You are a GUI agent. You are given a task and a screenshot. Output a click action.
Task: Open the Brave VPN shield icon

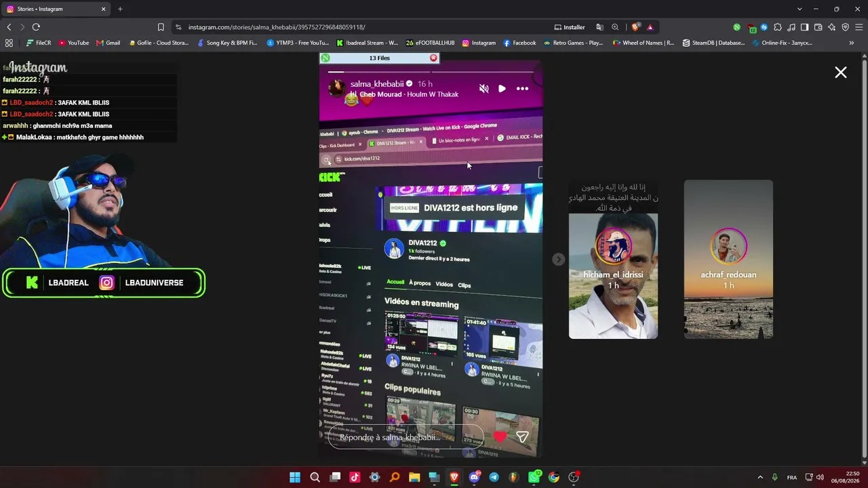(x=845, y=27)
